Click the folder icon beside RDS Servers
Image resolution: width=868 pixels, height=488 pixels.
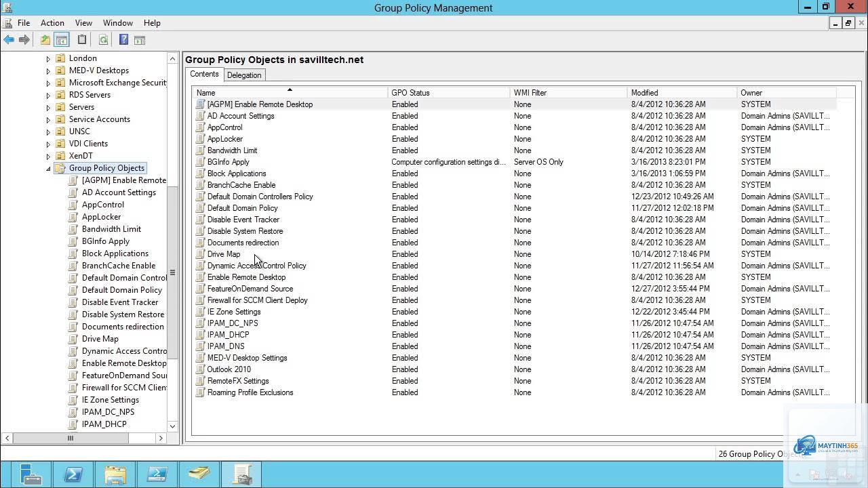[60, 95]
